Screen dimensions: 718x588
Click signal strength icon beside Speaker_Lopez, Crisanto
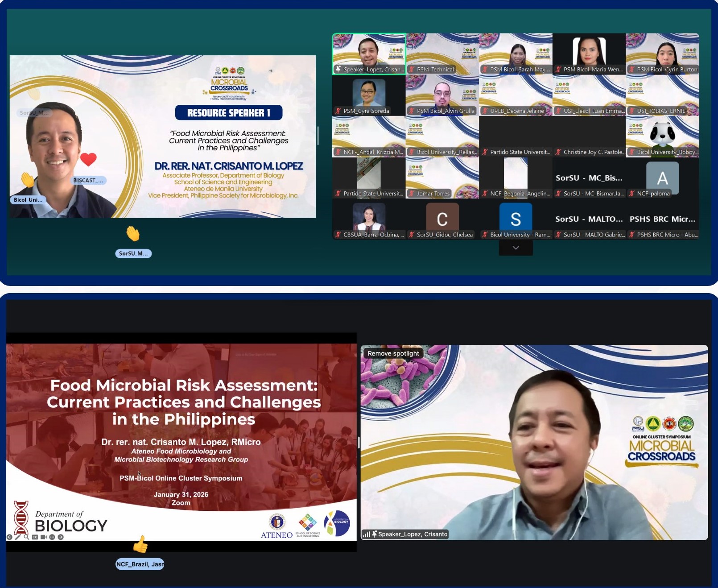366,534
